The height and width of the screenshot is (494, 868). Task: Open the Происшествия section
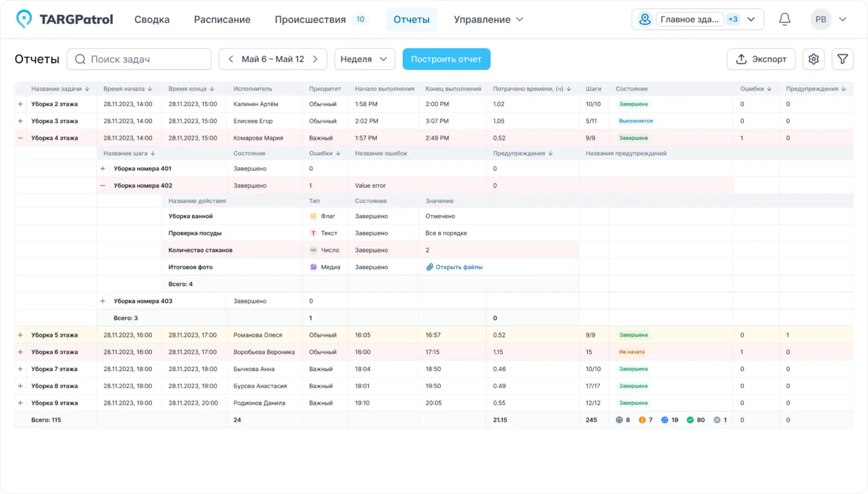pos(310,19)
